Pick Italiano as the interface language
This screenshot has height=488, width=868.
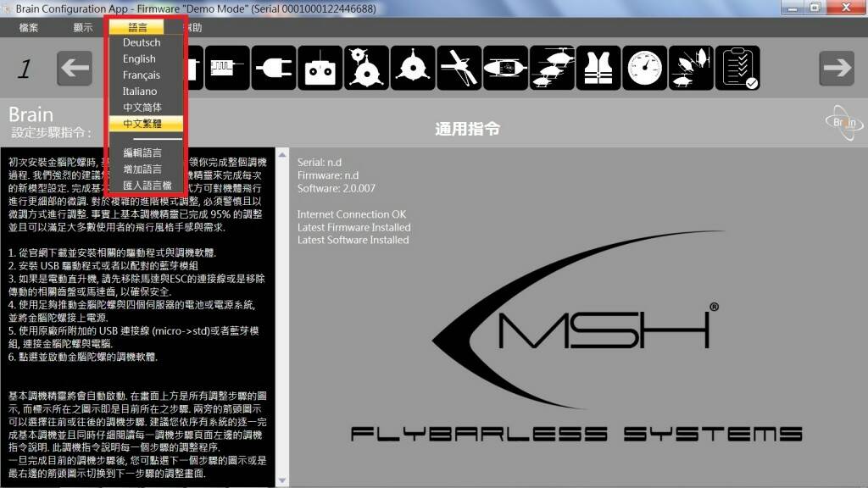pos(140,91)
